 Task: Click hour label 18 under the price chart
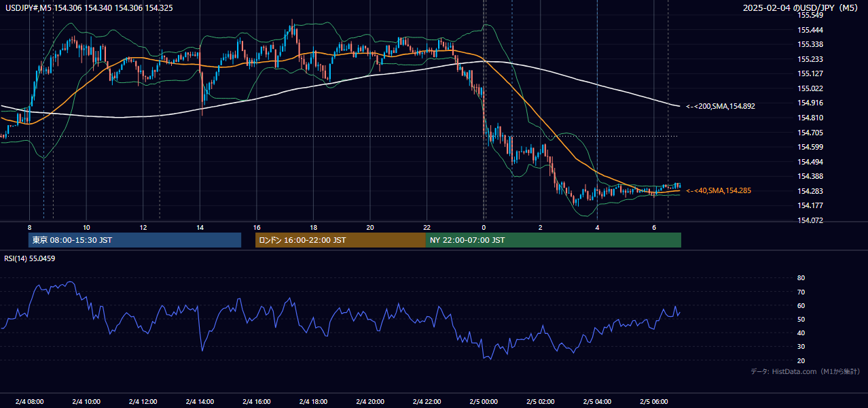pyautogui.click(x=313, y=227)
